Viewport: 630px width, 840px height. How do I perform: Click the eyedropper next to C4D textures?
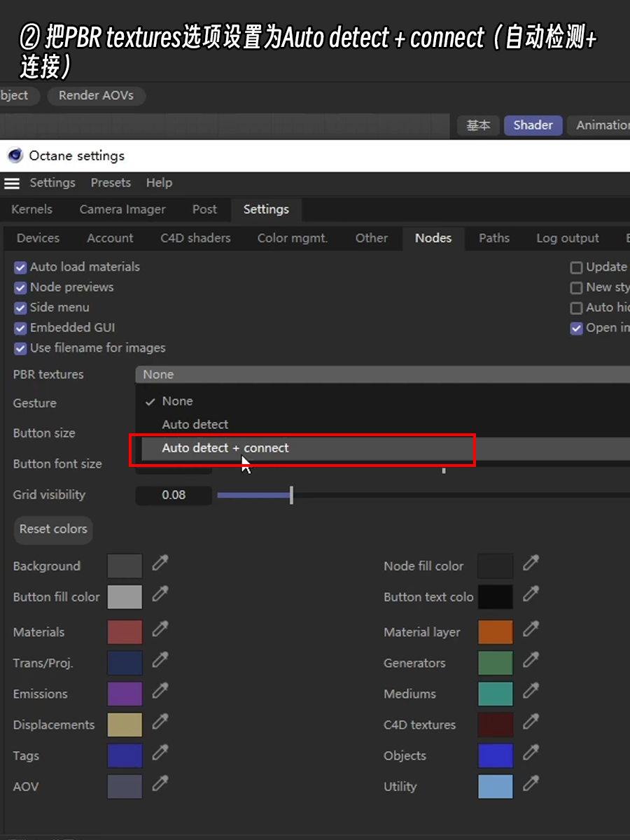[x=531, y=722]
